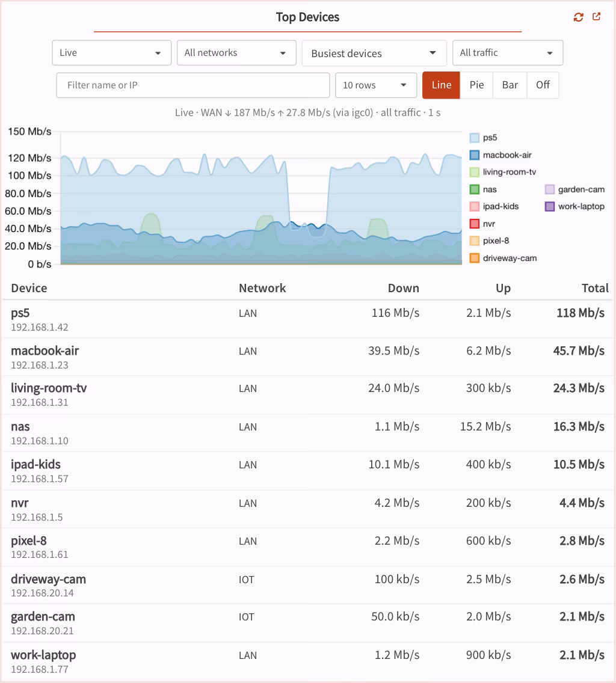Click the 10.5 Mb/s total value
Viewport: 616px width, 683px height.
(579, 465)
